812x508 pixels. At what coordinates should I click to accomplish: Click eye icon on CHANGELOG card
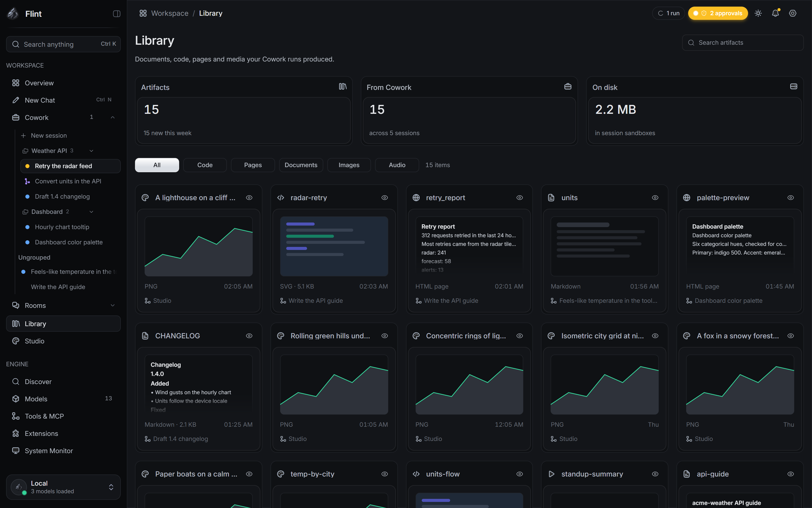click(x=249, y=336)
